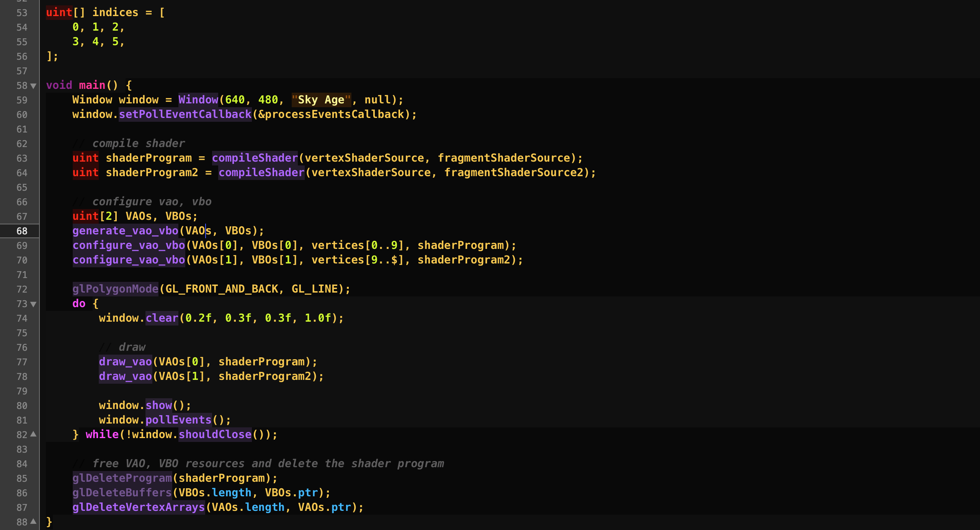Image resolution: width=980 pixels, height=530 pixels.
Task: Click draw_vao call using shaderProgram2
Action: [125, 376]
